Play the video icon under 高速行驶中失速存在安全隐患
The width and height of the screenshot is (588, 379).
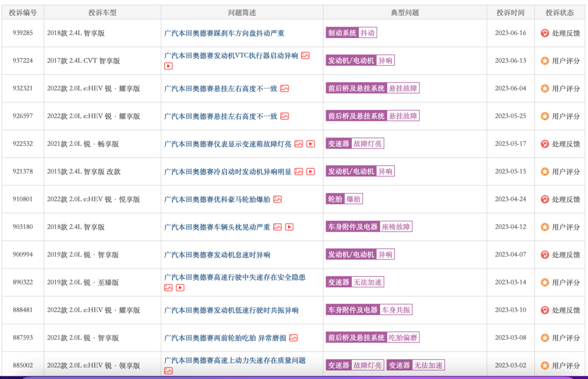click(180, 288)
